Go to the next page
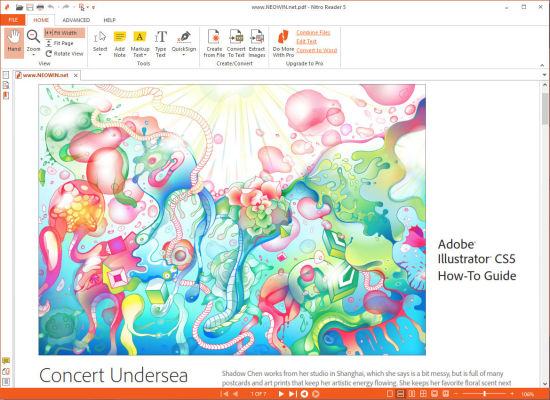 281,394
